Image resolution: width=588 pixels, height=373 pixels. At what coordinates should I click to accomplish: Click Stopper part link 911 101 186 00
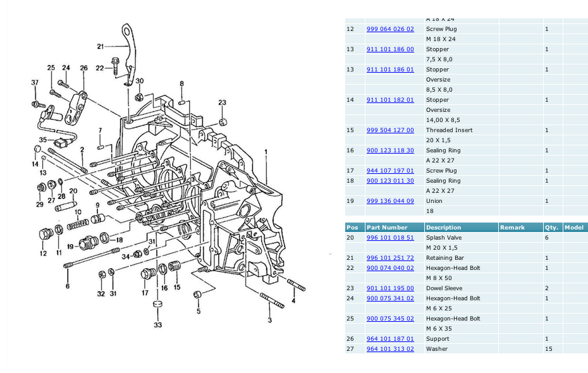(390, 49)
